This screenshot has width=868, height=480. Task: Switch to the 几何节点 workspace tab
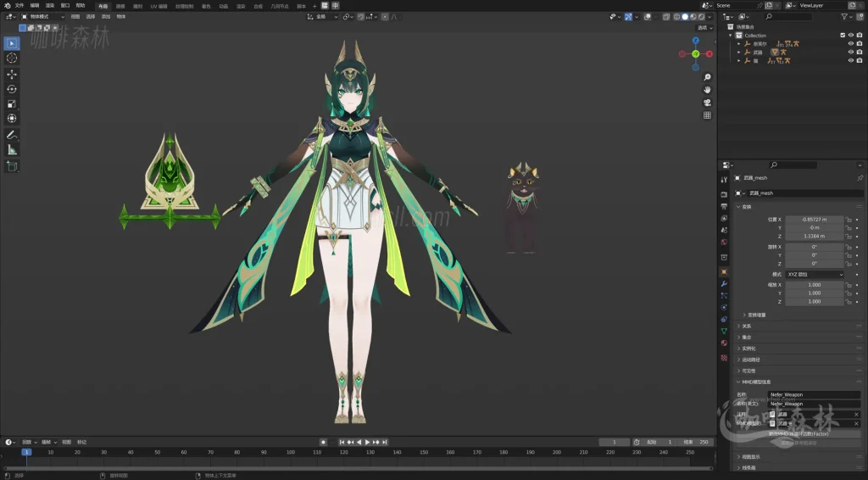[280, 6]
